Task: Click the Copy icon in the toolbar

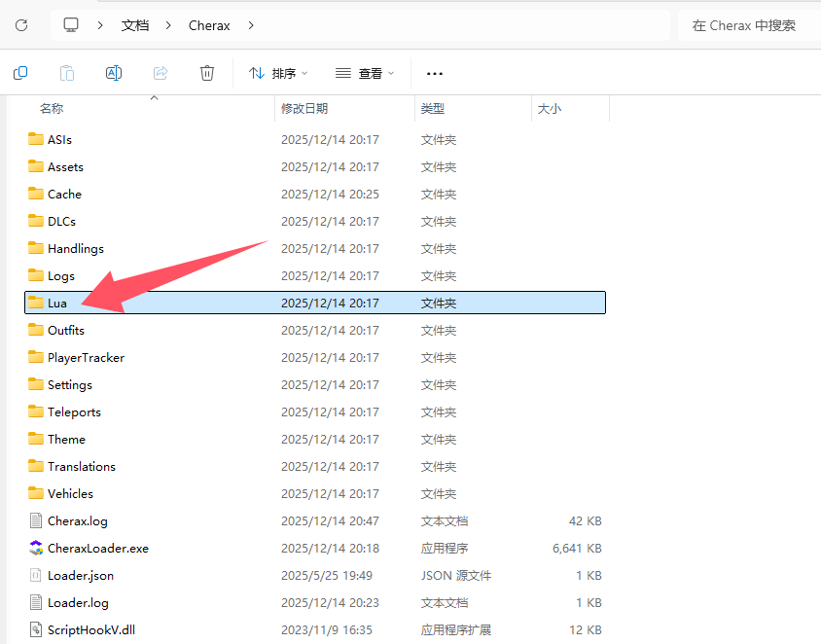Action: [20, 73]
